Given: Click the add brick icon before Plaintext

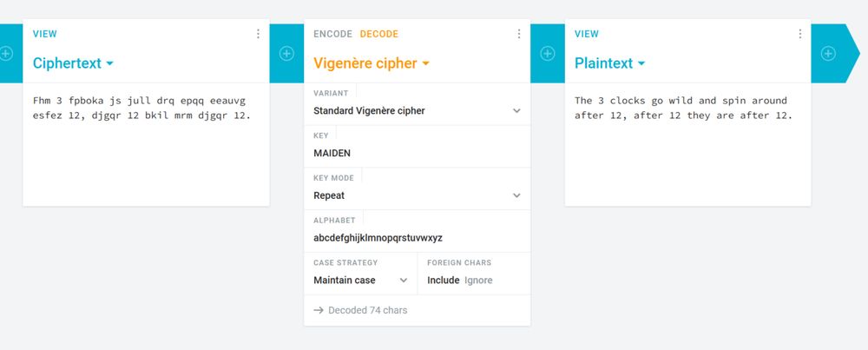Looking at the screenshot, I should pyautogui.click(x=548, y=53).
